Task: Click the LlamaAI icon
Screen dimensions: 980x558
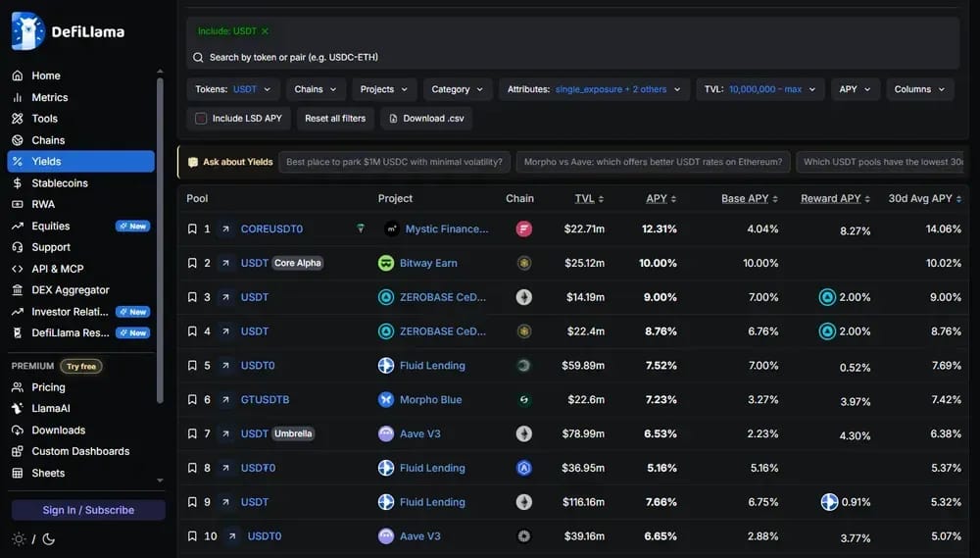Action: [18, 409]
